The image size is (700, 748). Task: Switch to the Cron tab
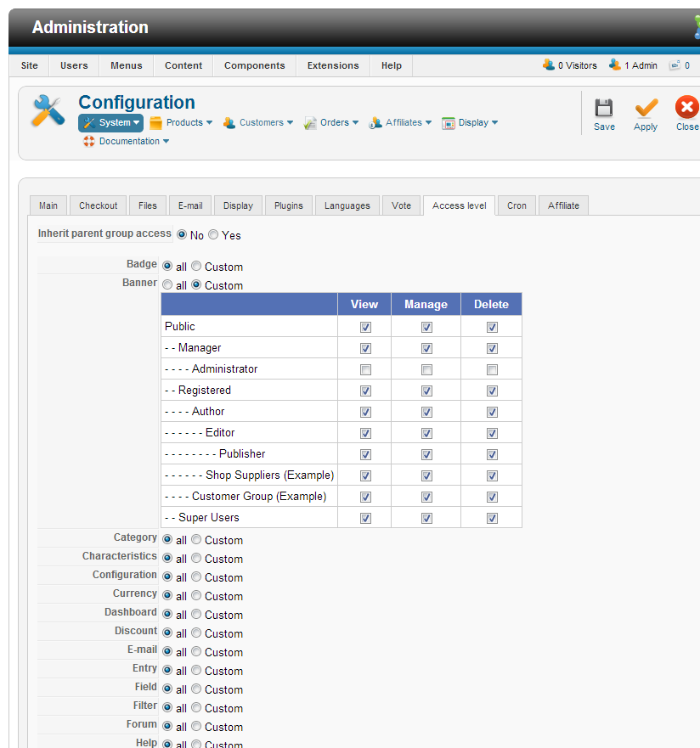pos(517,205)
